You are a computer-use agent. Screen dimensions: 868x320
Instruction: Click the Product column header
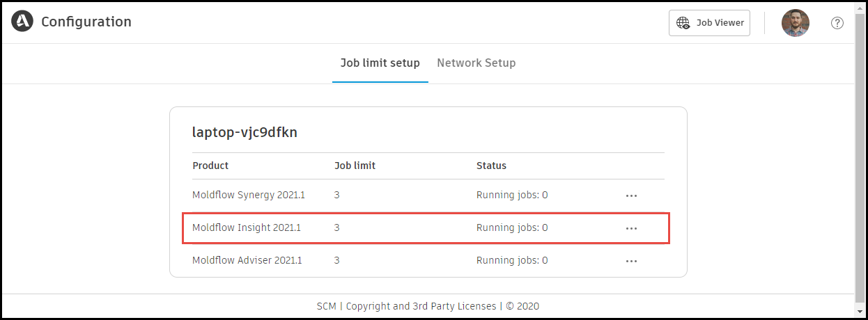210,166
